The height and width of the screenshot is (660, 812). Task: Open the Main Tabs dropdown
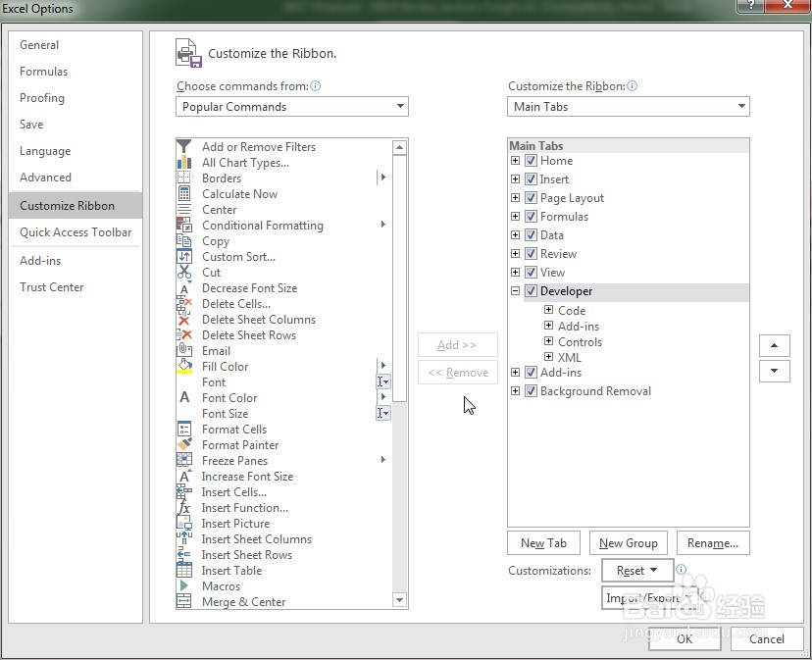click(x=629, y=106)
